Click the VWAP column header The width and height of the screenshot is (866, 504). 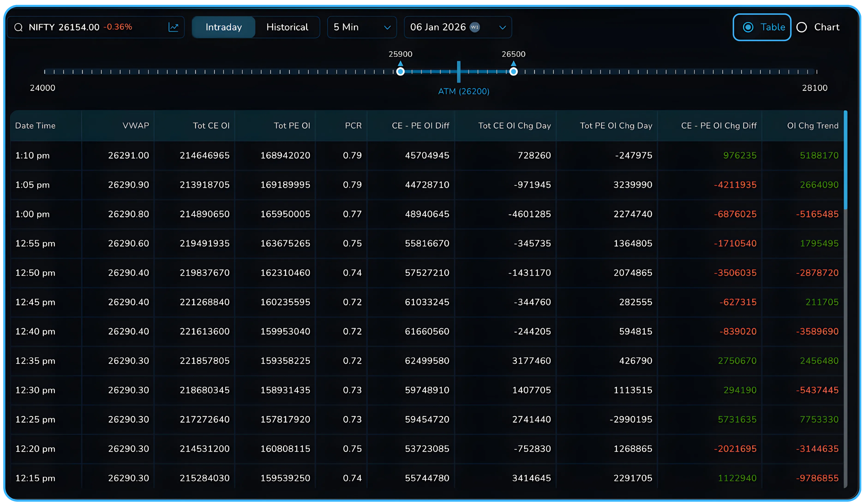(x=136, y=126)
